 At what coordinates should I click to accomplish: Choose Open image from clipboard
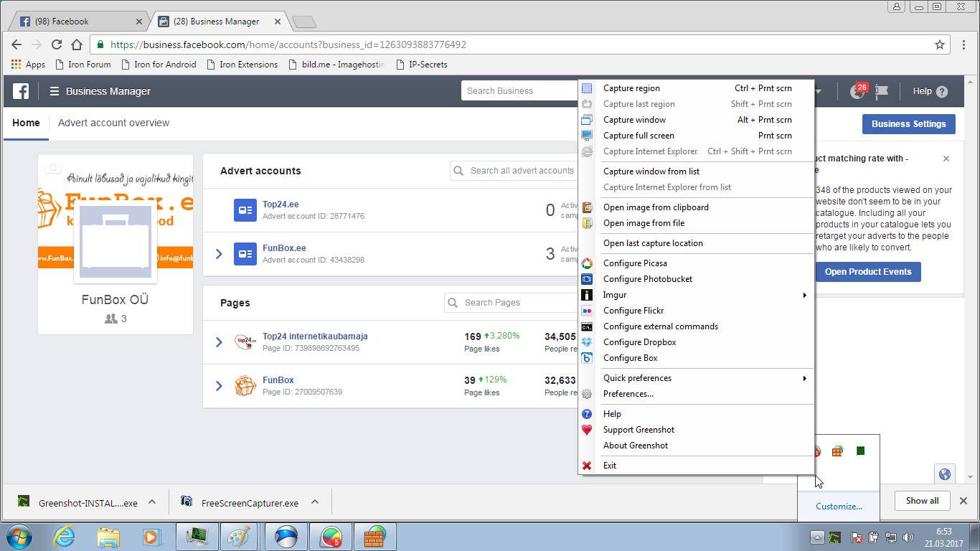696,207
